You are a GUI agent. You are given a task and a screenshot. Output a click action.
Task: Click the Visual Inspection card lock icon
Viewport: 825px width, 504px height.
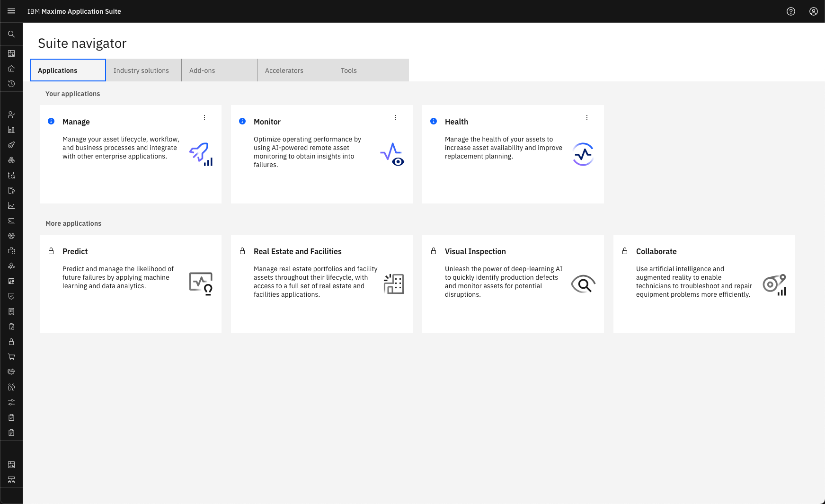tap(434, 251)
